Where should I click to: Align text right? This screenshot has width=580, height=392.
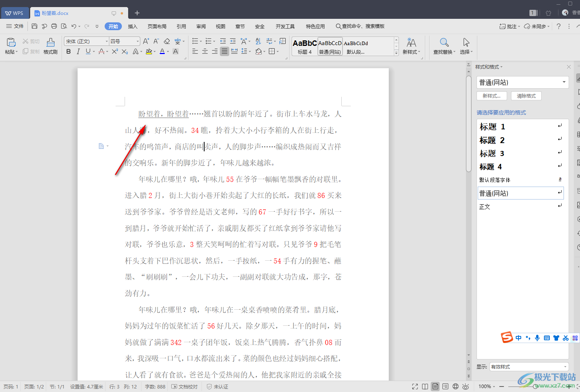215,51
